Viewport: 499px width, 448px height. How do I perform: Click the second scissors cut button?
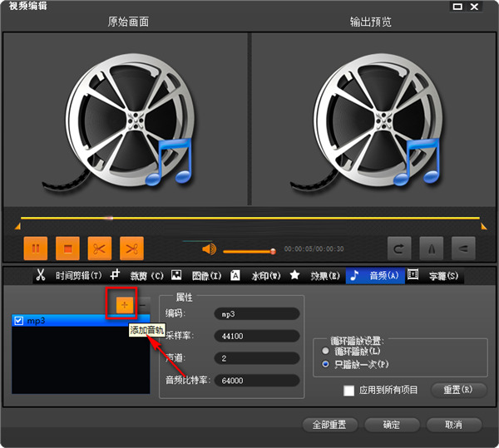point(131,248)
